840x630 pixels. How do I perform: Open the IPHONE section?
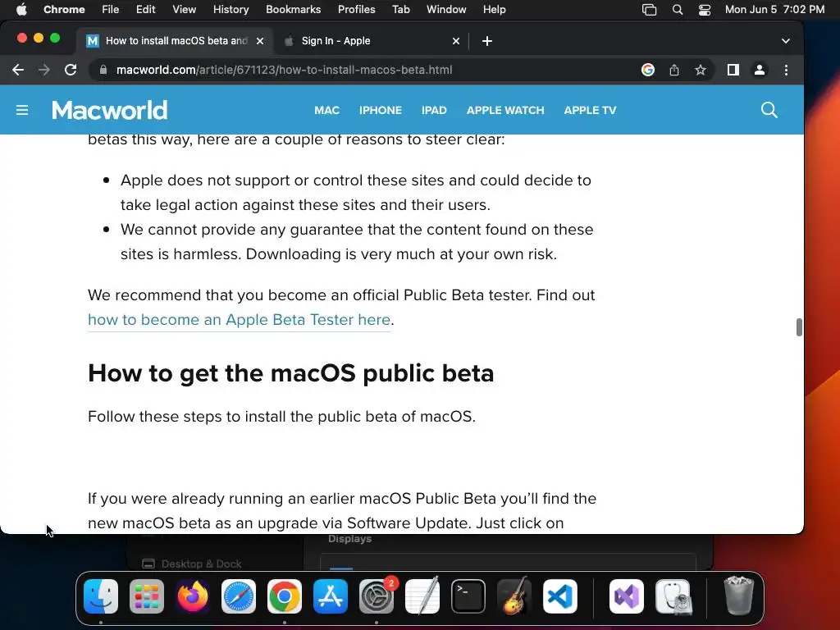[381, 110]
